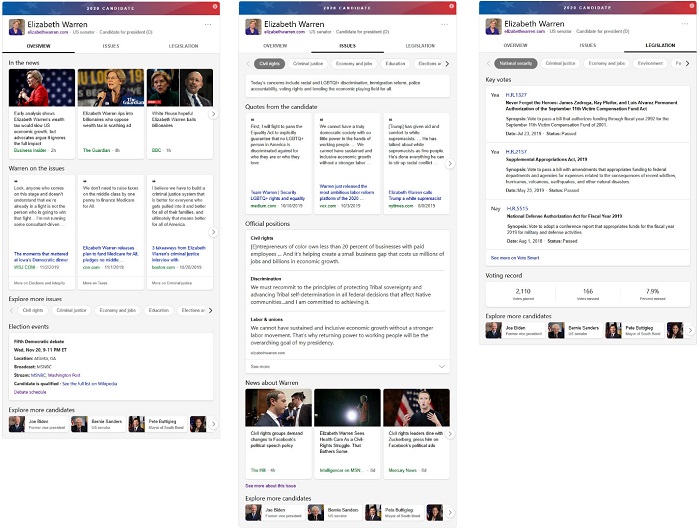This screenshot has height=529, width=700.
Task: Click See more about this issue link
Action: coord(271,486)
